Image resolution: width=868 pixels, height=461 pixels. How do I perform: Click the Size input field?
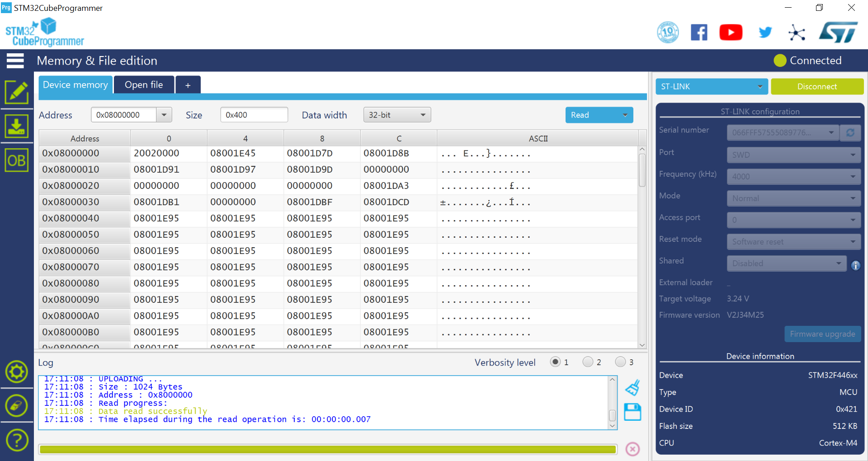[x=254, y=115]
